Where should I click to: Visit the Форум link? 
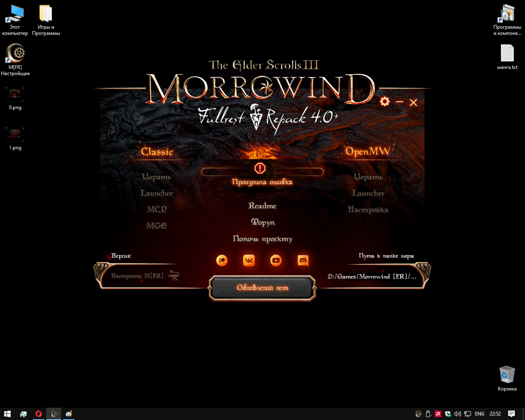coord(262,222)
